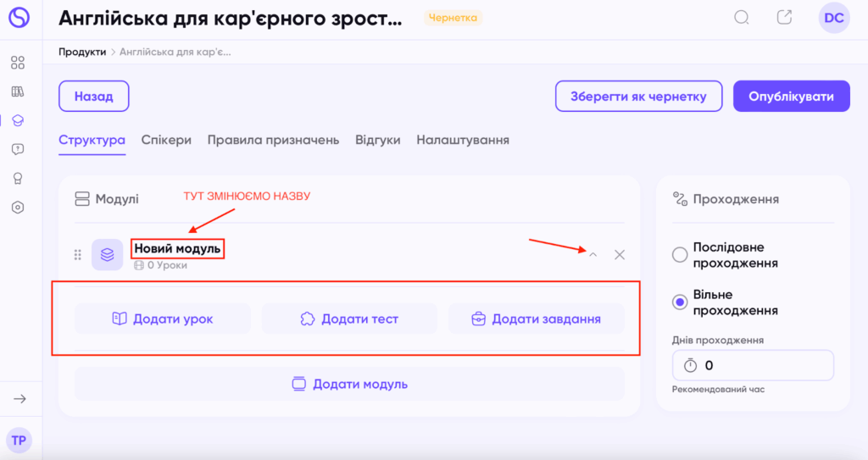Open the hexagon settings icon in sidebar
The width and height of the screenshot is (868, 460).
[x=18, y=207]
